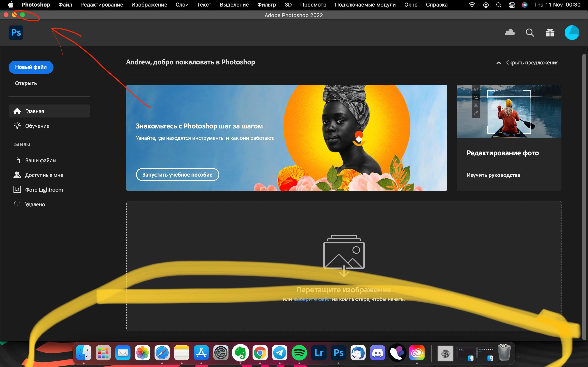
Task: Click the Photoshop Ps home logo
Action: coord(16,33)
